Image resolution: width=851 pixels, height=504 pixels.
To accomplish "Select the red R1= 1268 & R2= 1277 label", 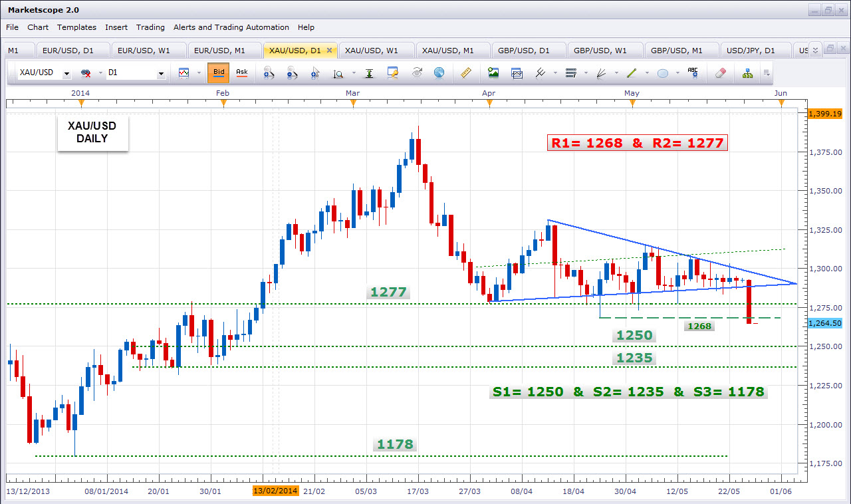I will point(638,142).
